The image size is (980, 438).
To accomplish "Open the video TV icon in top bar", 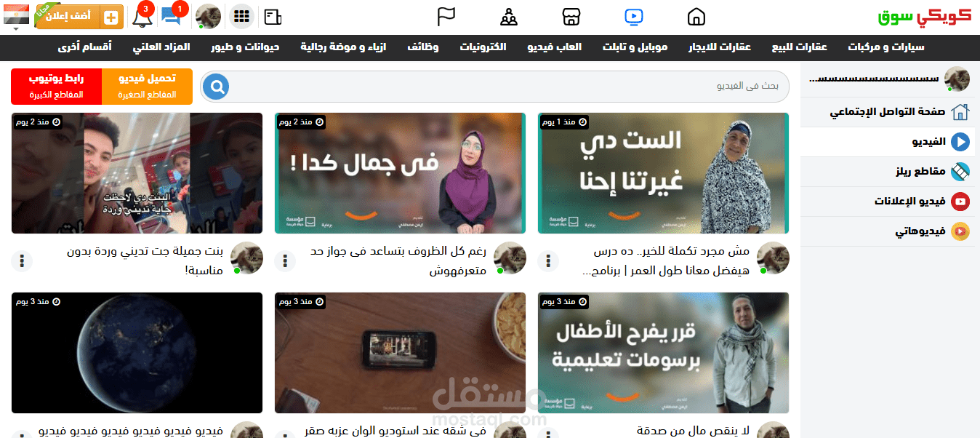I will coord(634,16).
